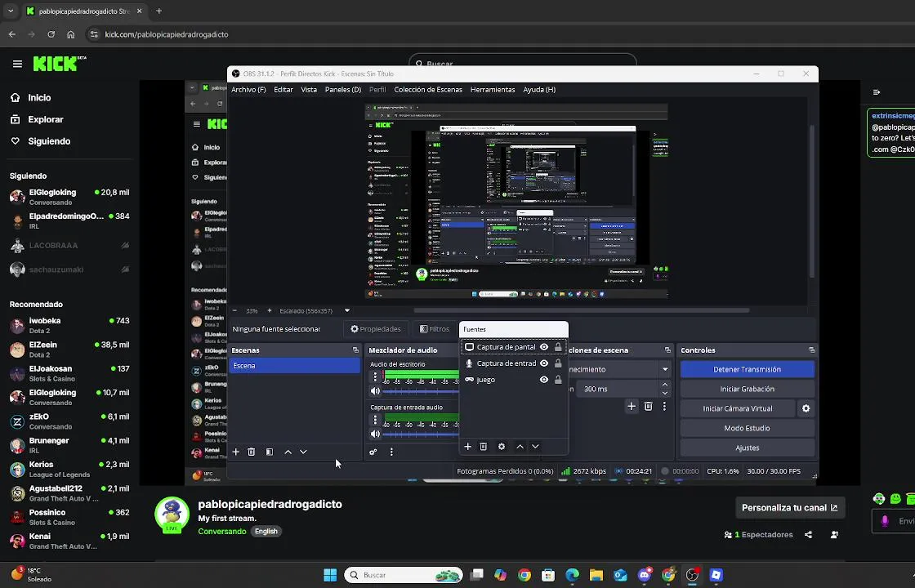Open File Explorer from the taskbar
Screen dimensions: 915x588
click(596, 575)
